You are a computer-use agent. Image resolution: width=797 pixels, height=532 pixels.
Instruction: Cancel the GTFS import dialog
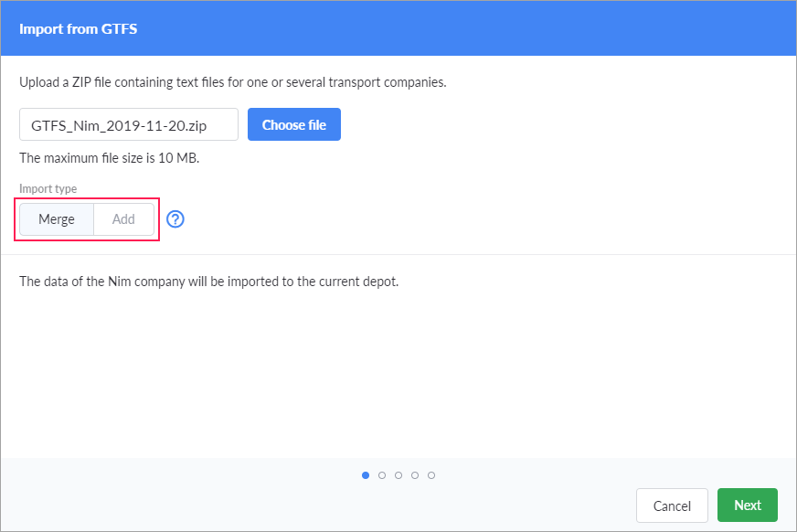click(x=672, y=505)
